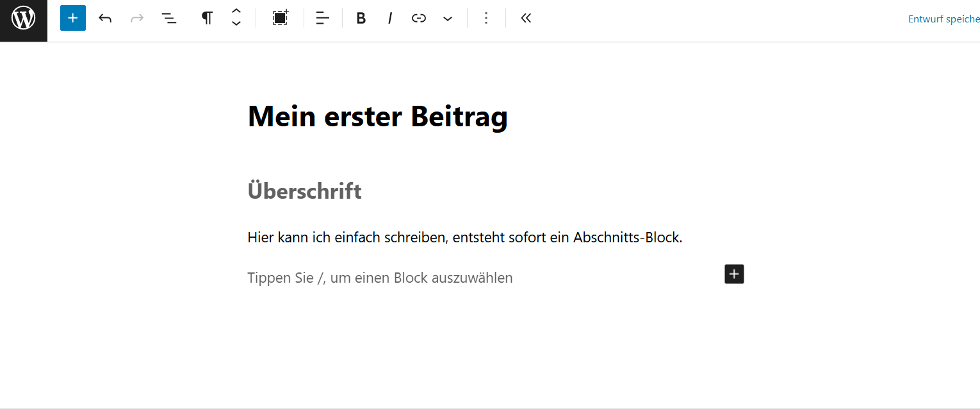
Task: Undo the last change
Action: click(x=105, y=19)
